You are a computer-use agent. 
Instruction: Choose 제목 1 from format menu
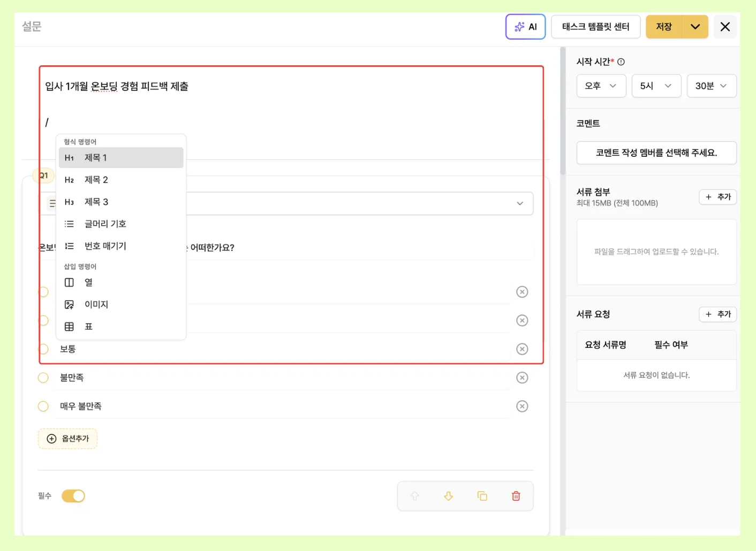(121, 158)
